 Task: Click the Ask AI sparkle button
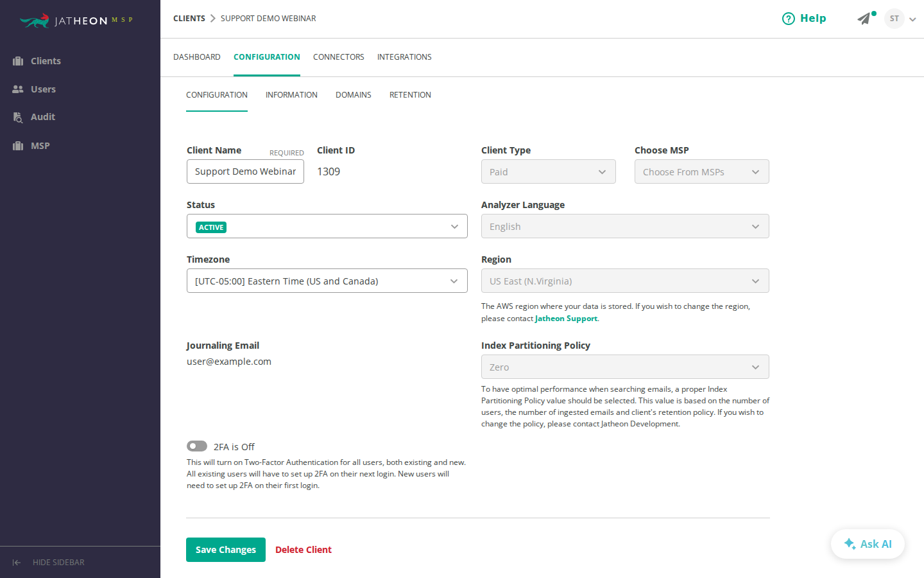tap(868, 544)
